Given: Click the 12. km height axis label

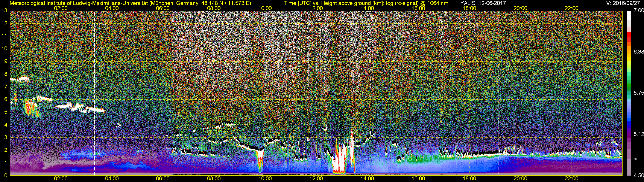Looking at the screenshot, I should pyautogui.click(x=5, y=23).
